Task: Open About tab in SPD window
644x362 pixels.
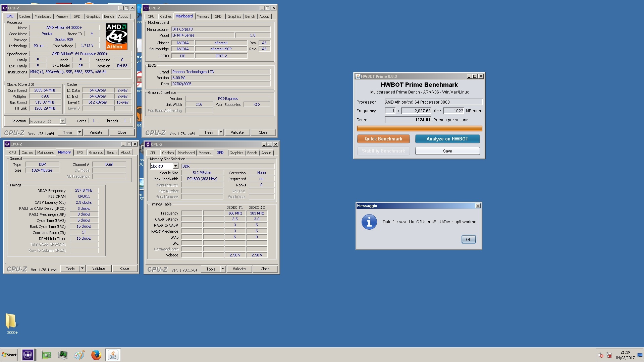Action: coord(266,153)
